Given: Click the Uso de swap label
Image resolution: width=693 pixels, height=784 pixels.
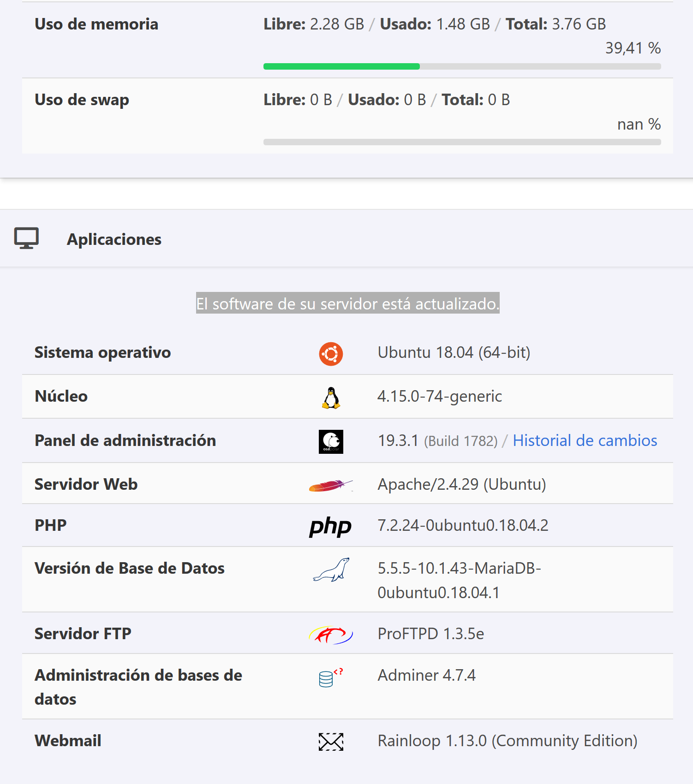Looking at the screenshot, I should [82, 100].
